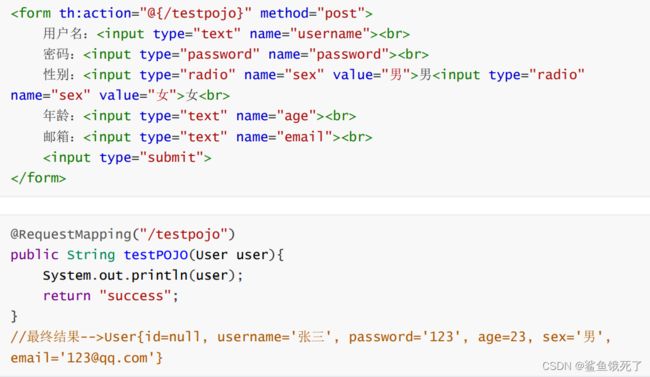Click the System.out.println statement
Image resolution: width=650 pixels, height=377 pixels.
click(143, 275)
